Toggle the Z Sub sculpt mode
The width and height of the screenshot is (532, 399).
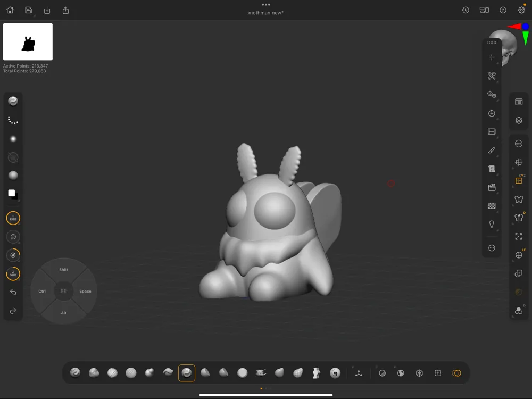[13, 274]
